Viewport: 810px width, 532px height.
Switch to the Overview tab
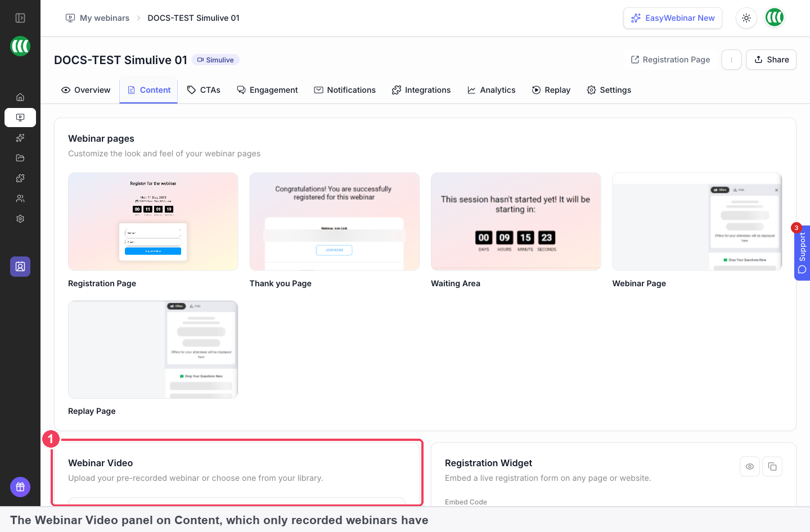85,90
